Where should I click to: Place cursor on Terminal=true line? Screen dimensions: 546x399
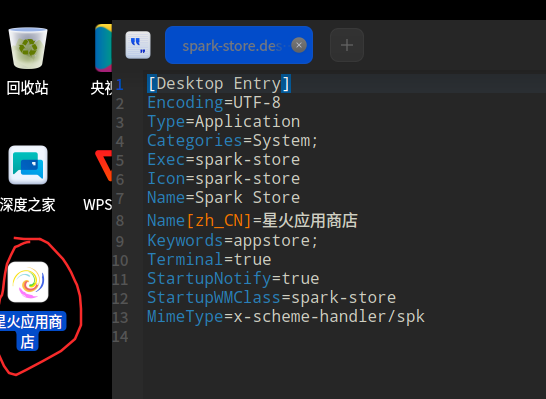pyautogui.click(x=209, y=260)
